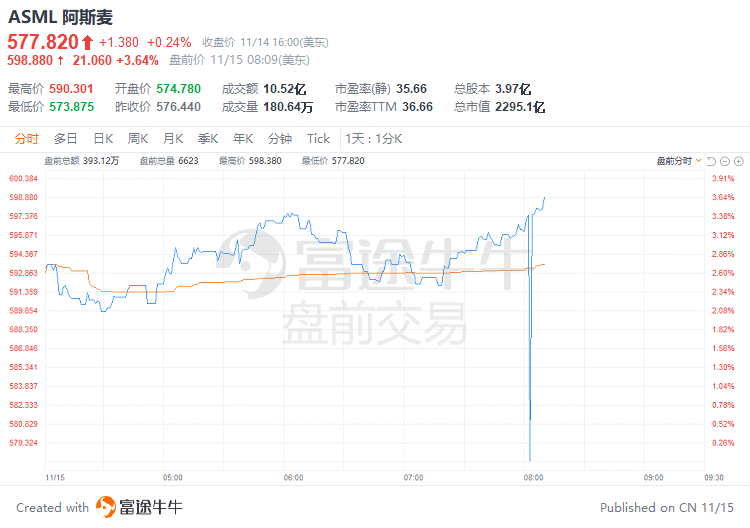Open the 周K chart tab
The image size is (750, 528).
[x=138, y=139]
